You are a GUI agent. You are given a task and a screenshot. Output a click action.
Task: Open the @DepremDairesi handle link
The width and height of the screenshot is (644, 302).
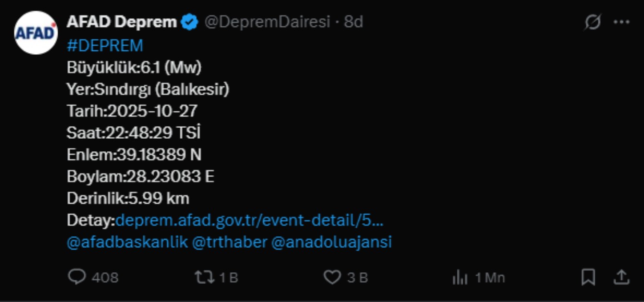tap(267, 22)
